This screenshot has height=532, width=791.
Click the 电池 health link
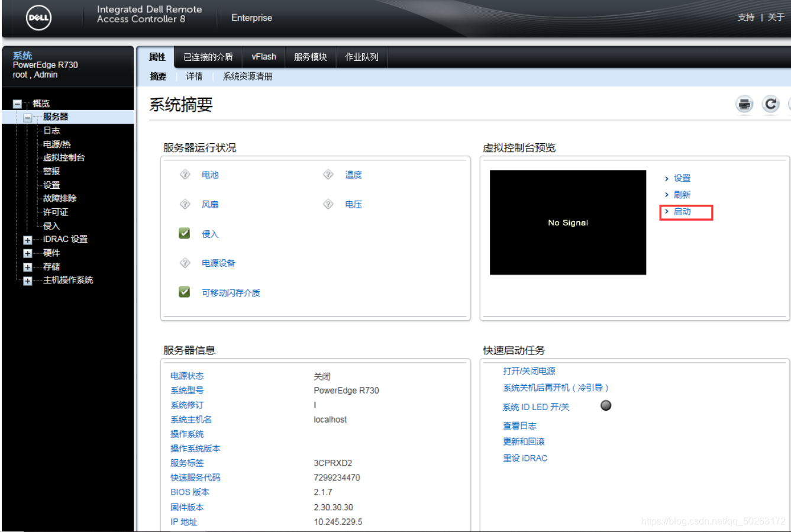[210, 175]
